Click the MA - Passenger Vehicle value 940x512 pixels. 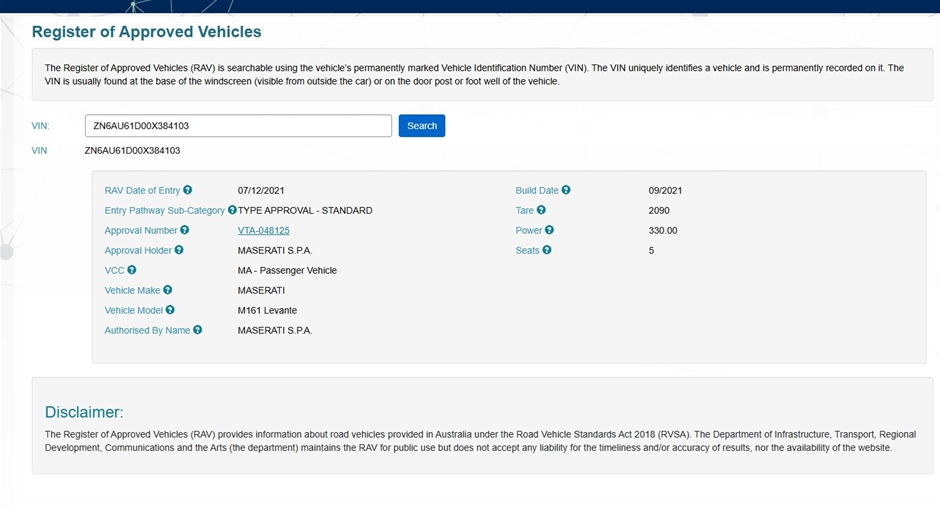coord(287,270)
